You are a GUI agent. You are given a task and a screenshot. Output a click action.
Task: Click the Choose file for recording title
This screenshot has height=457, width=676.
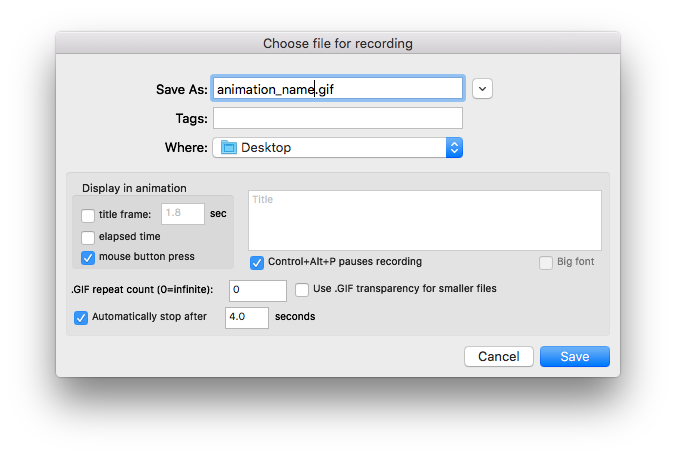pos(338,44)
